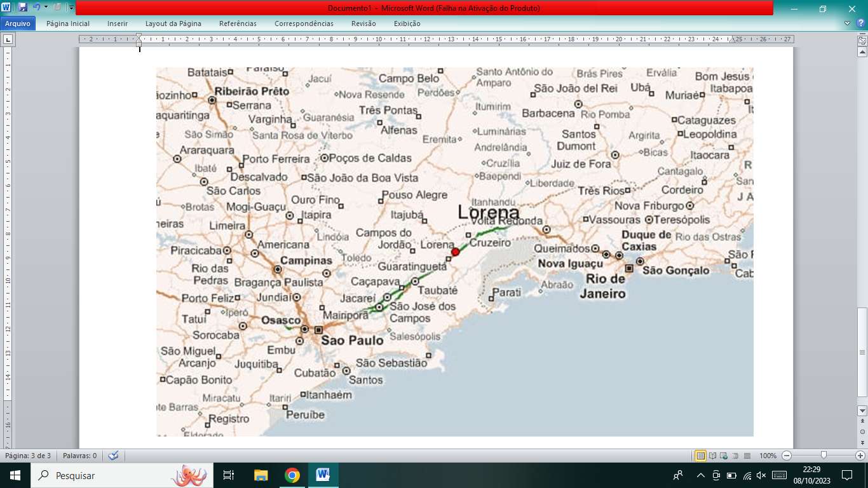Go to the Referências tab
Image resolution: width=868 pixels, height=488 pixels.
[x=238, y=24]
